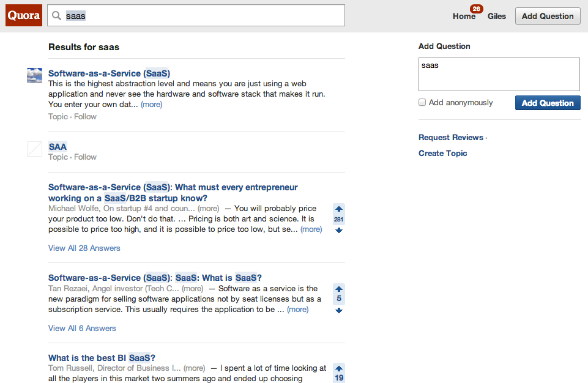Click the Add Question text area
This screenshot has height=383, width=588.
(x=499, y=74)
